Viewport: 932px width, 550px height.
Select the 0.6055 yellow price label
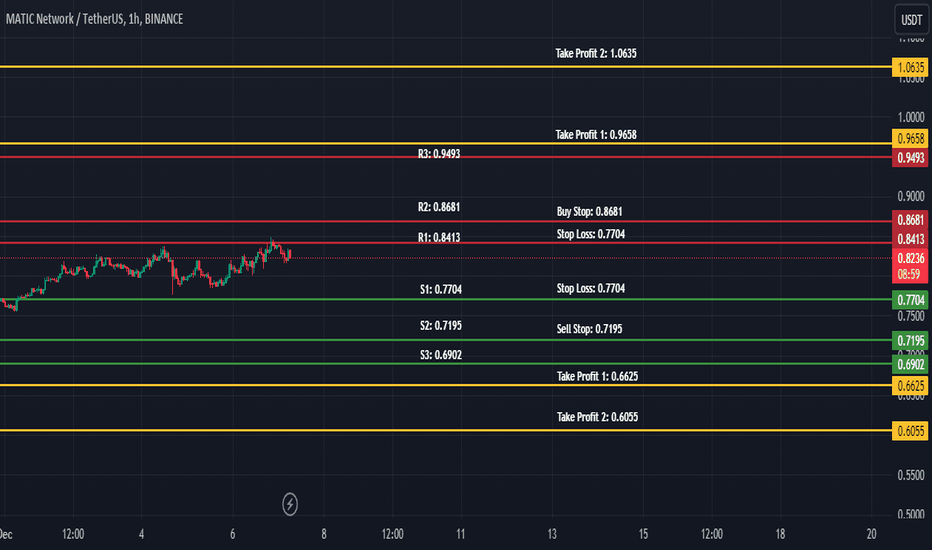910,430
